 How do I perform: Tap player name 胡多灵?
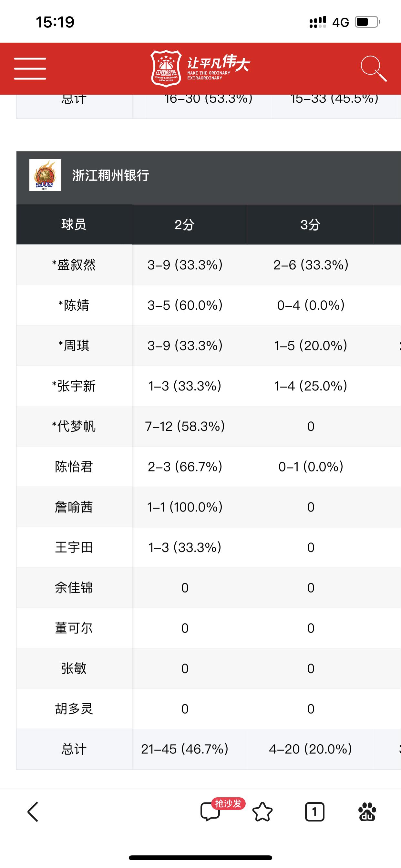click(74, 709)
